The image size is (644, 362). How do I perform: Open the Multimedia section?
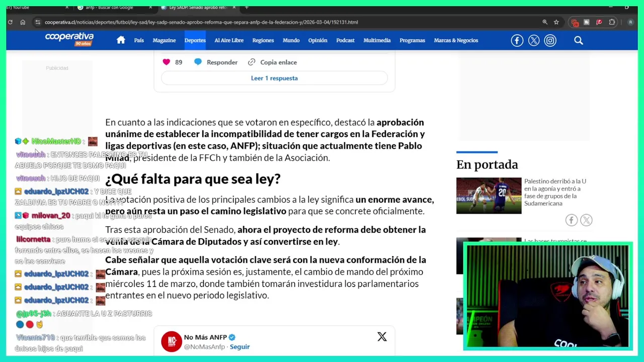pos(377,40)
